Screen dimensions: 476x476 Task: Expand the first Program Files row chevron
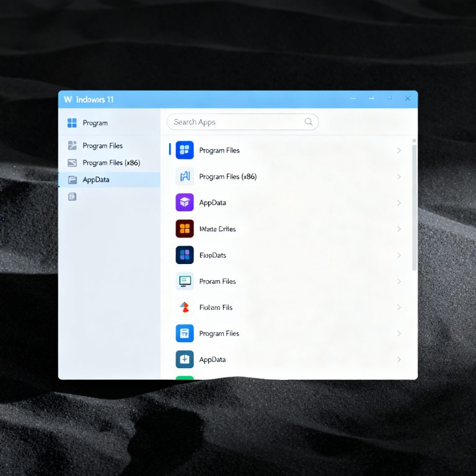point(399,150)
